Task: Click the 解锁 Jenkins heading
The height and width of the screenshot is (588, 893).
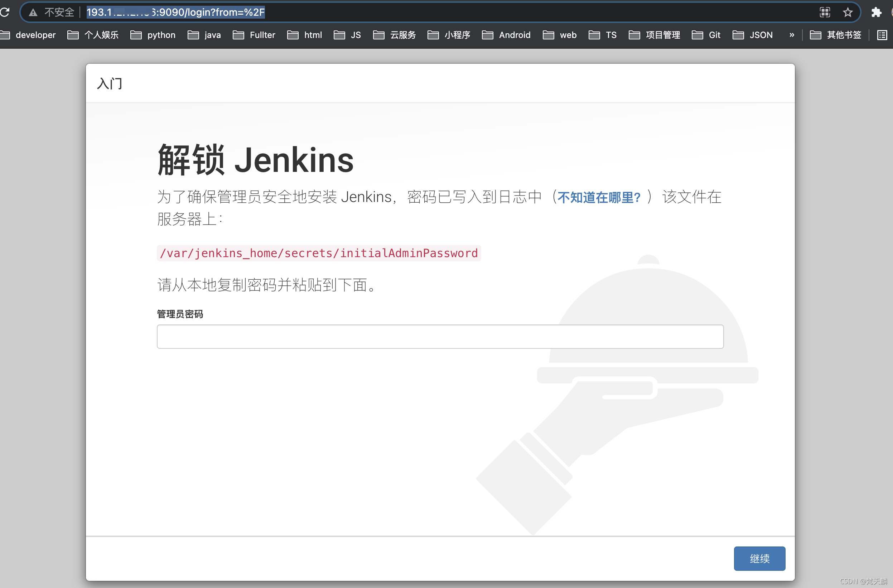Action: [x=256, y=160]
